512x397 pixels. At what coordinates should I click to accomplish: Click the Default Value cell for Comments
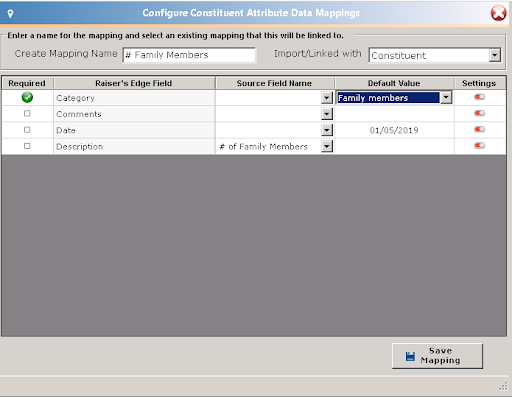point(394,114)
